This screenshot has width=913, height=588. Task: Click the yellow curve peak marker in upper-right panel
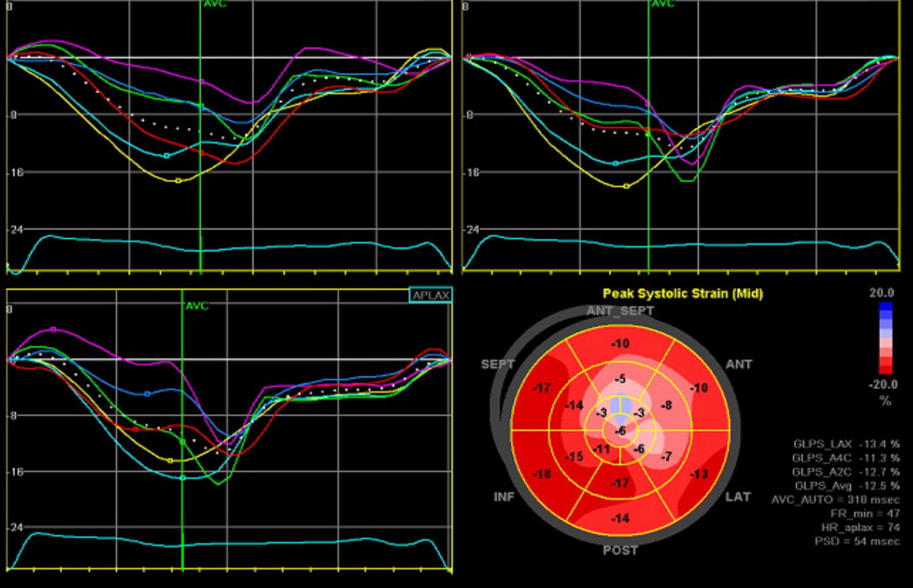pyautogui.click(x=627, y=186)
